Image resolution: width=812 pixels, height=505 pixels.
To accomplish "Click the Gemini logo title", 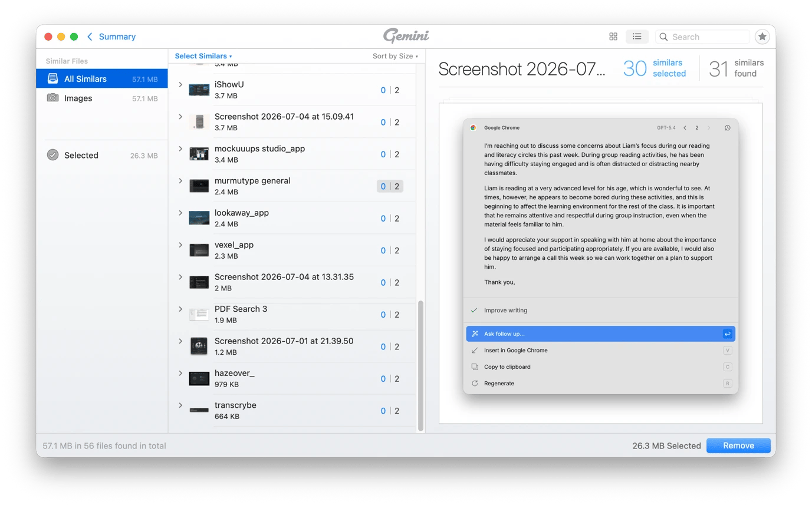I will 406,36.
